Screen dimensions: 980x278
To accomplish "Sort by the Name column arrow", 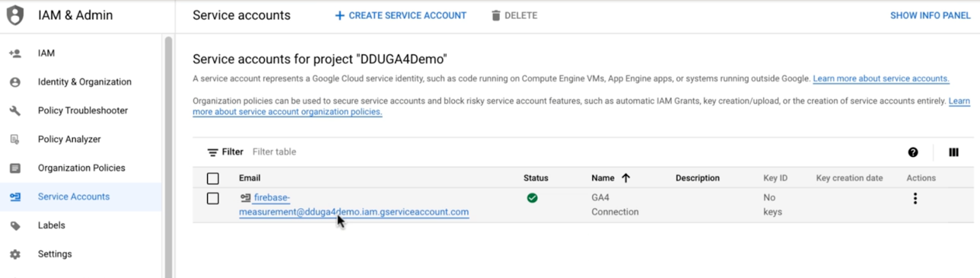I will tap(625, 178).
